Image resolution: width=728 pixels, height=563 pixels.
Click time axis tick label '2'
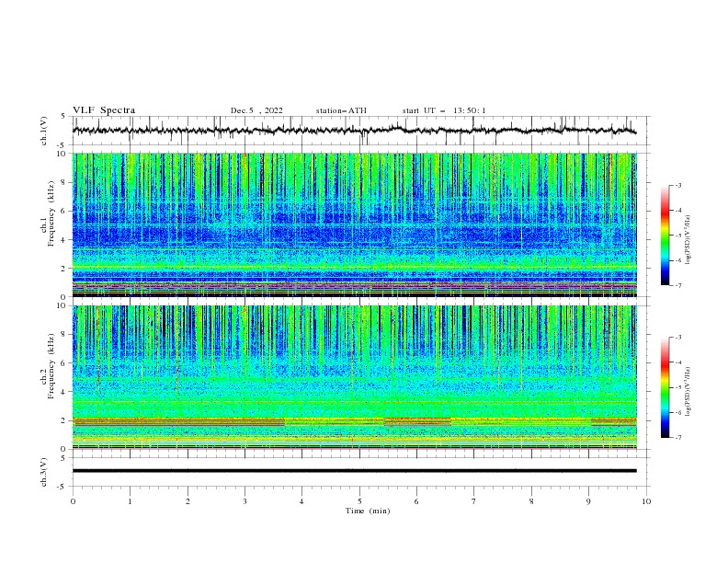(188, 501)
